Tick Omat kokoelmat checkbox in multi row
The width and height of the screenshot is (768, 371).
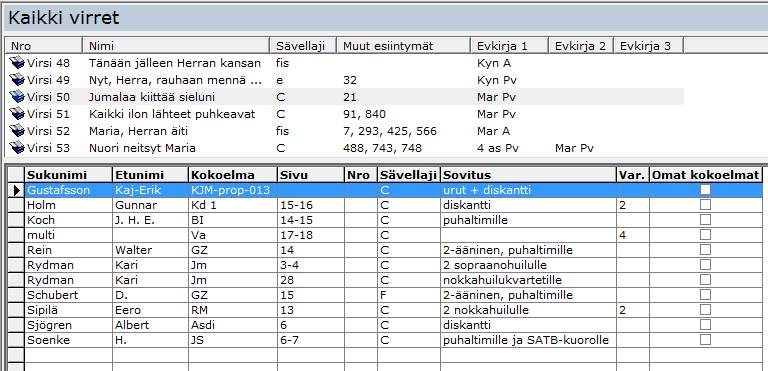coord(705,235)
